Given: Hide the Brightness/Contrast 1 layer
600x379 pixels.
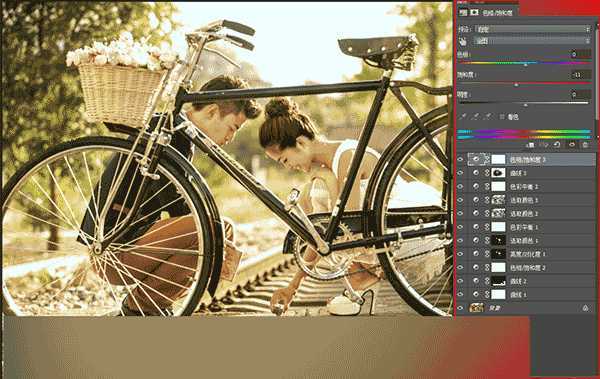Looking at the screenshot, I should [x=460, y=254].
